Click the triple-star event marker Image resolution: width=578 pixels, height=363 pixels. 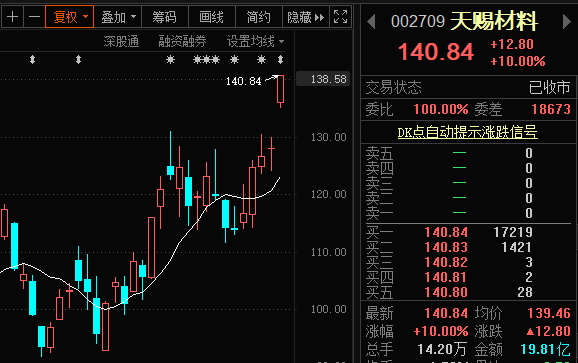[x=206, y=59]
